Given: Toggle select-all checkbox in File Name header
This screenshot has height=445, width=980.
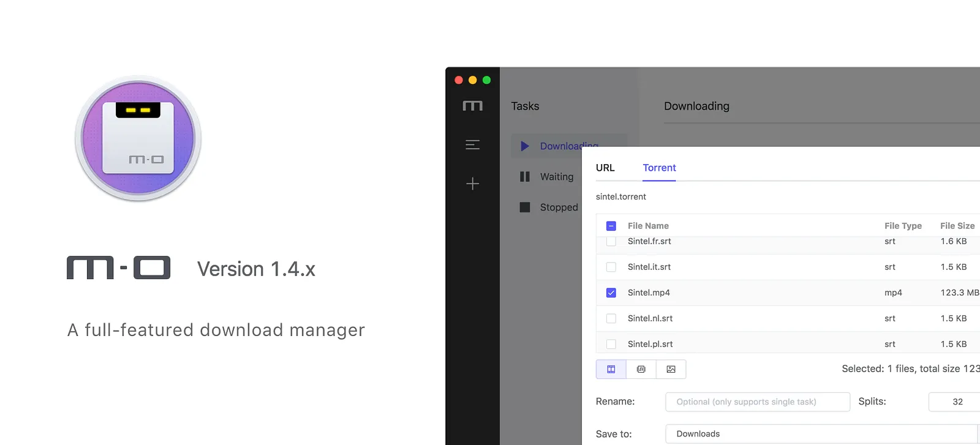Looking at the screenshot, I should point(611,226).
